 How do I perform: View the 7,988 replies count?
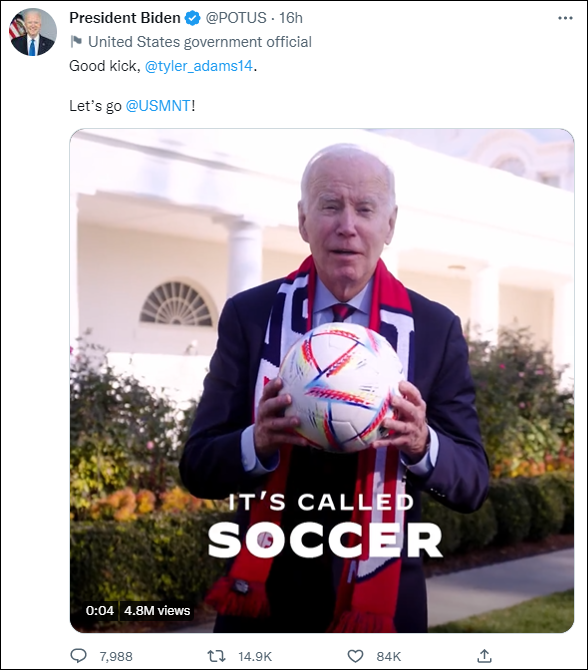pyautogui.click(x=116, y=656)
